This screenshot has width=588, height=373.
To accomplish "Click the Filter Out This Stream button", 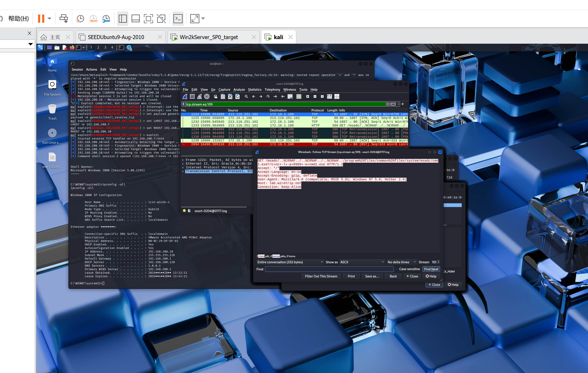I will [321, 276].
